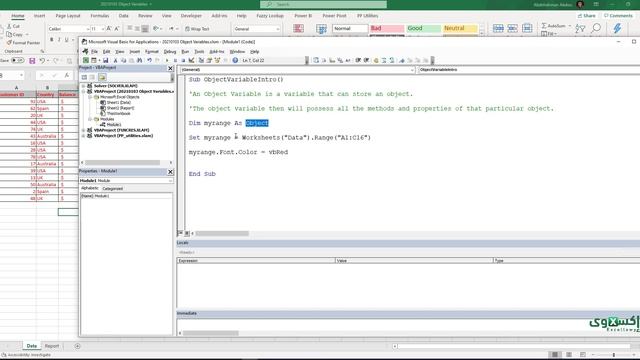Click the Cut command in Excel ribbon

pyautogui.click(x=13, y=26)
